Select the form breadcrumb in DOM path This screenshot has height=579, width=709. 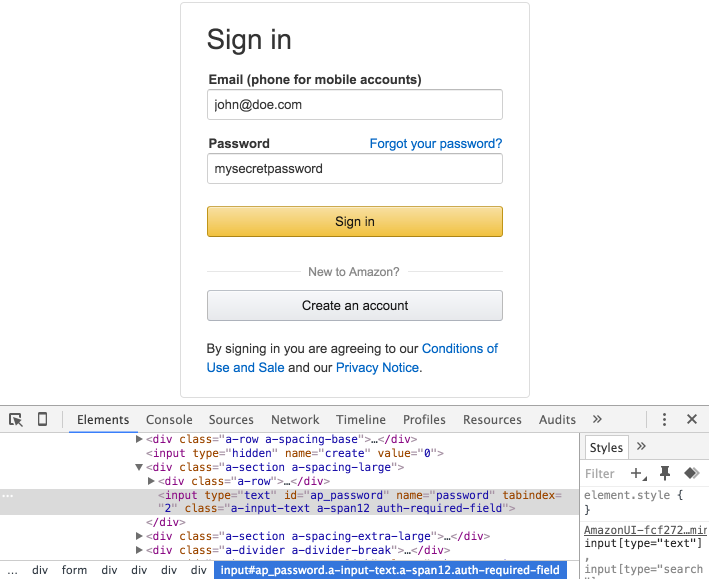point(74,570)
